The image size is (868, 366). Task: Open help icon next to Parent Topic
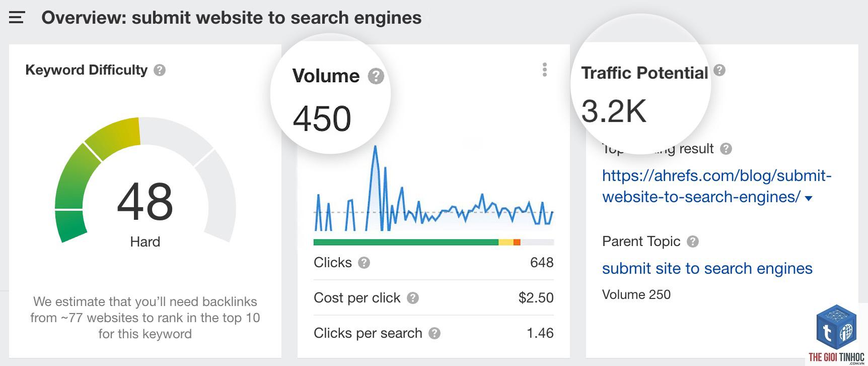(693, 241)
